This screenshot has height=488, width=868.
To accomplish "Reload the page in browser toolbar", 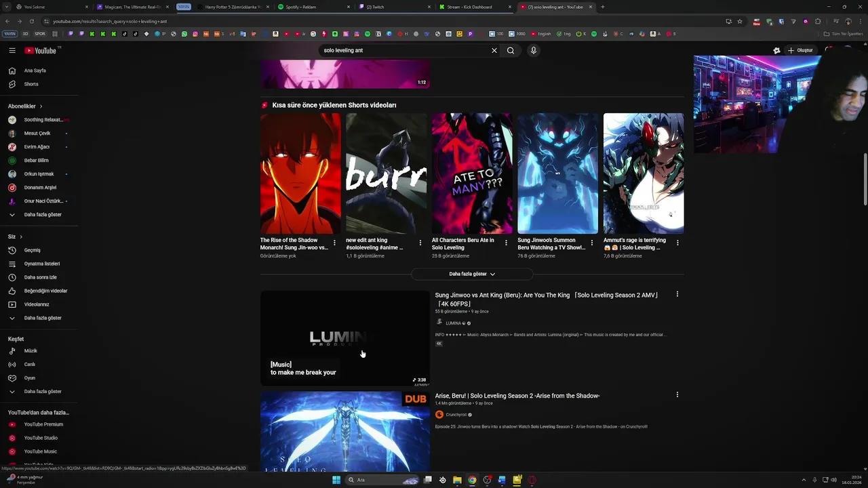I will [x=31, y=21].
